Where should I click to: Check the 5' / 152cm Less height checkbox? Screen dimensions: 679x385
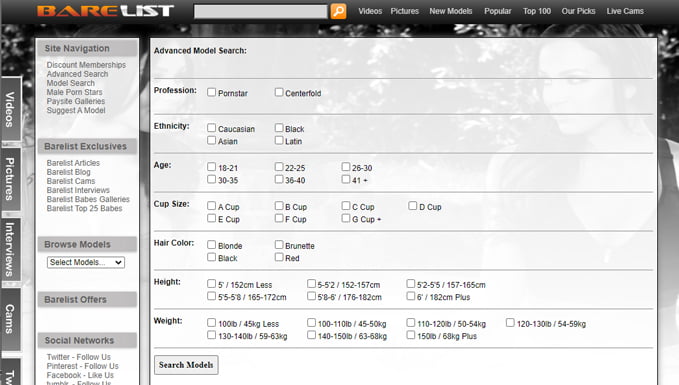click(x=211, y=284)
